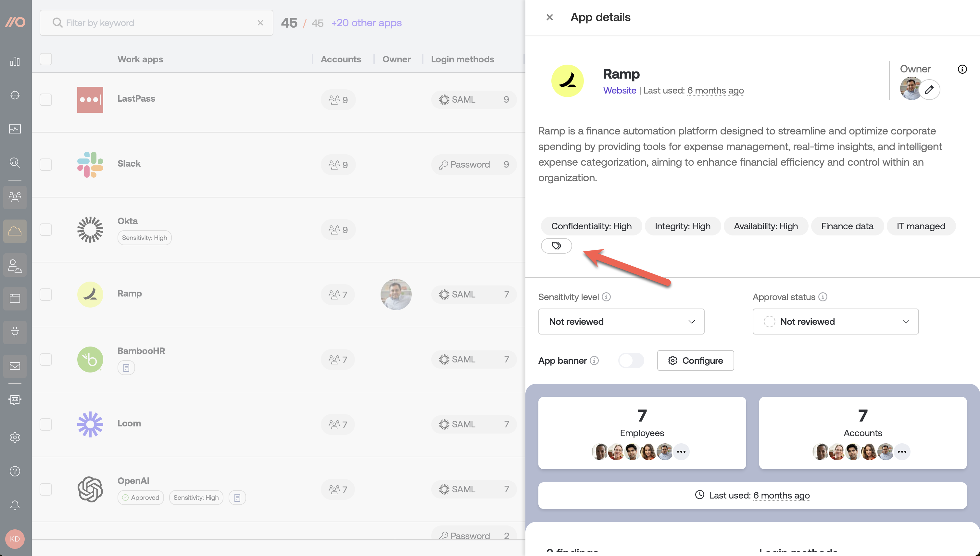Click the orange logo at sidebar top
Screen dimensions: 980x556
[15, 22]
